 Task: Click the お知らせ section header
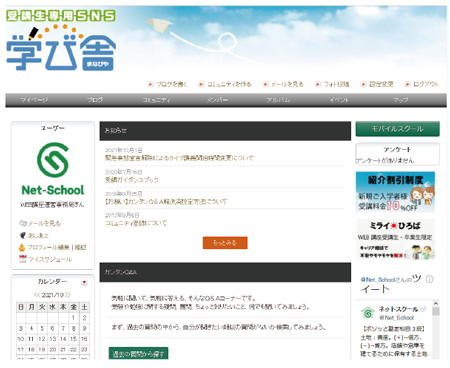pos(225,131)
